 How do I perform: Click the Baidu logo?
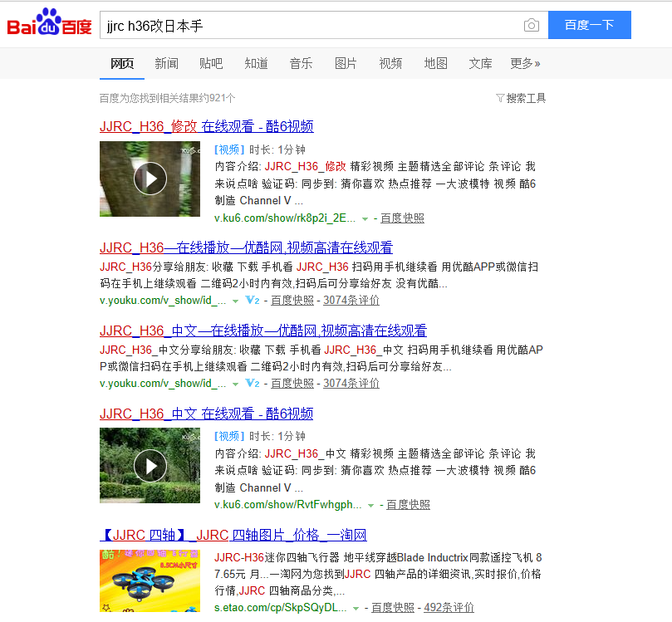pyautogui.click(x=49, y=22)
